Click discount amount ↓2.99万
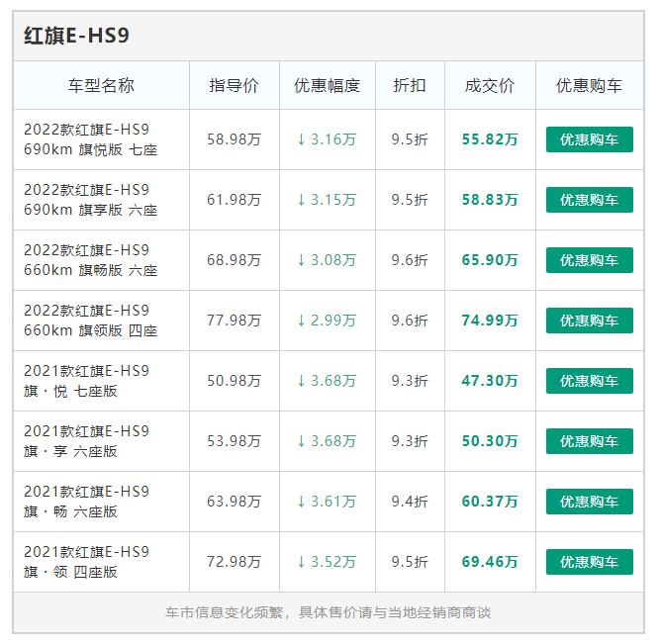Screen dimensions: 660x644 (328, 321)
